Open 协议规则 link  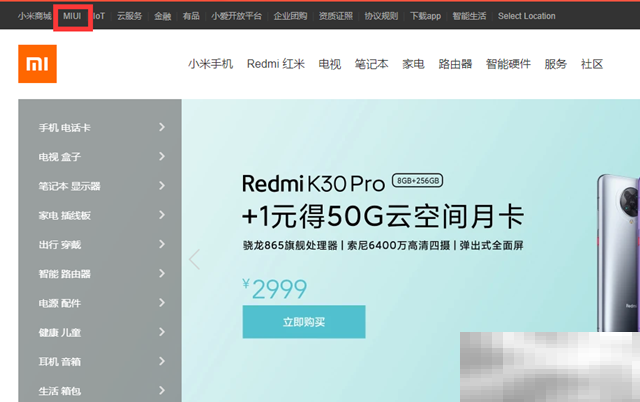point(381,16)
